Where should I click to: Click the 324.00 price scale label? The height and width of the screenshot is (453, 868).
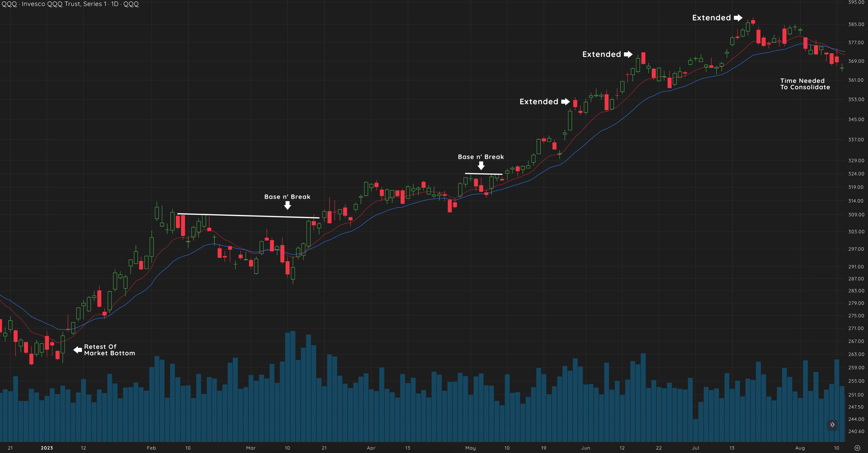856,174
